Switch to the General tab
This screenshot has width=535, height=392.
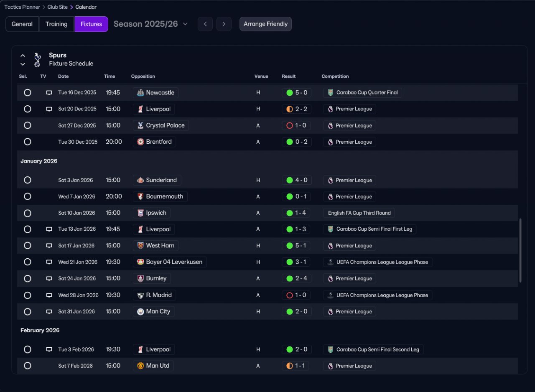(22, 24)
